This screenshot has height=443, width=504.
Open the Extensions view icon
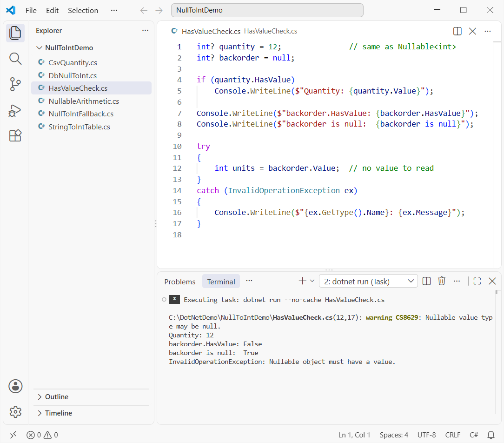click(15, 136)
